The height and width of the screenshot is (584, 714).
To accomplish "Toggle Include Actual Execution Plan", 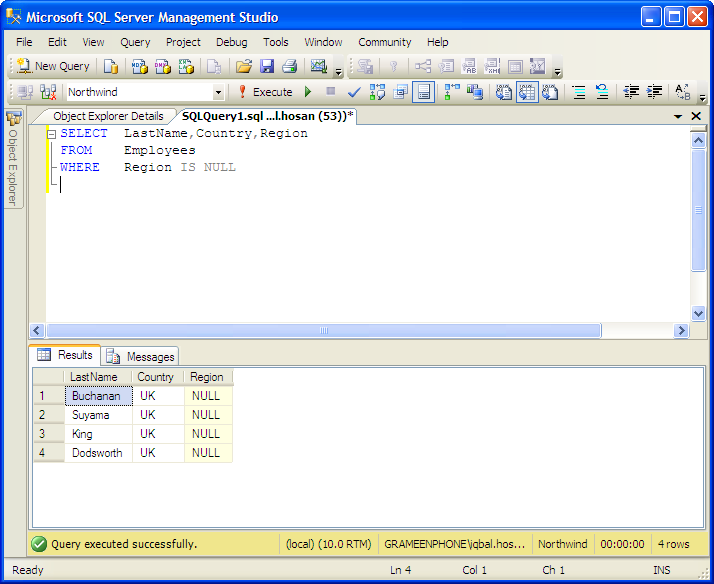I will pyautogui.click(x=452, y=92).
